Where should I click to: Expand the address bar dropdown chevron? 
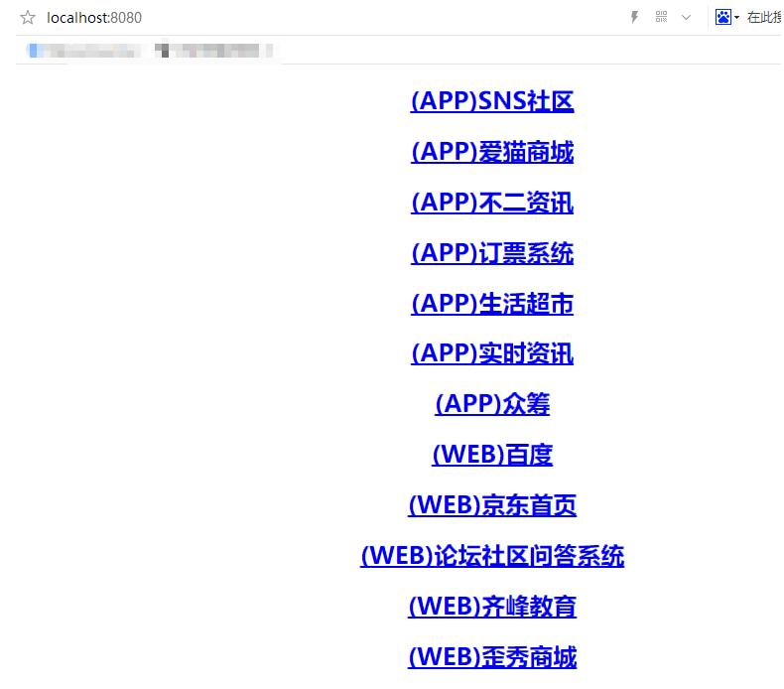pyautogui.click(x=686, y=18)
